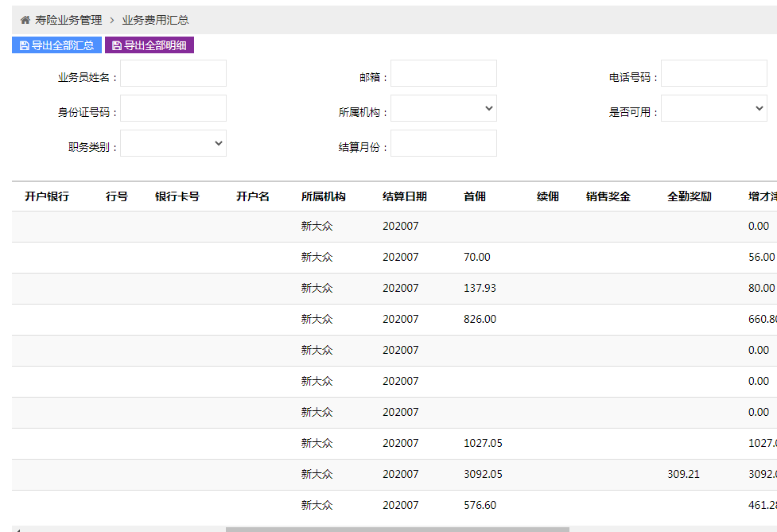
Task: Click the 电话号码 input box
Action: tap(713, 73)
